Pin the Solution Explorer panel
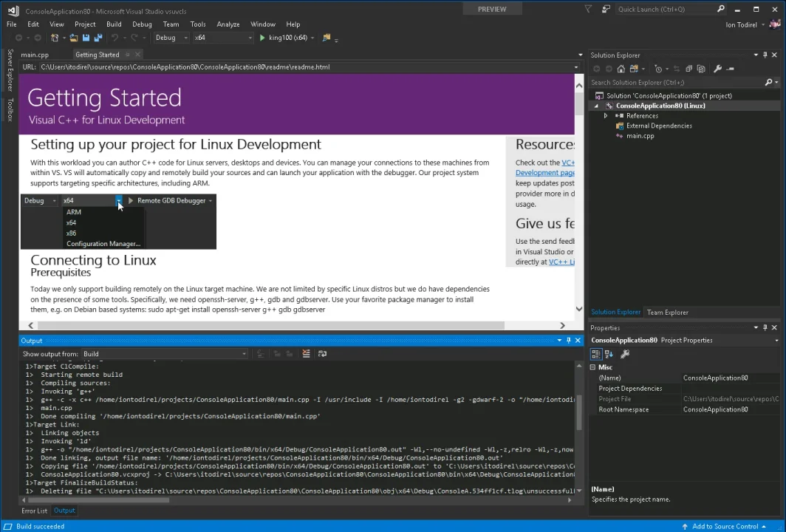786x532 pixels. (x=765, y=55)
